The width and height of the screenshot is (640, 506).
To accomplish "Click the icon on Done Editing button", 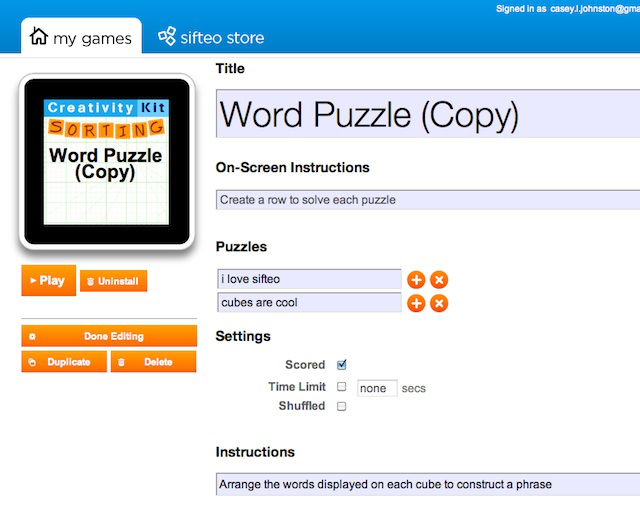I will coord(32,336).
